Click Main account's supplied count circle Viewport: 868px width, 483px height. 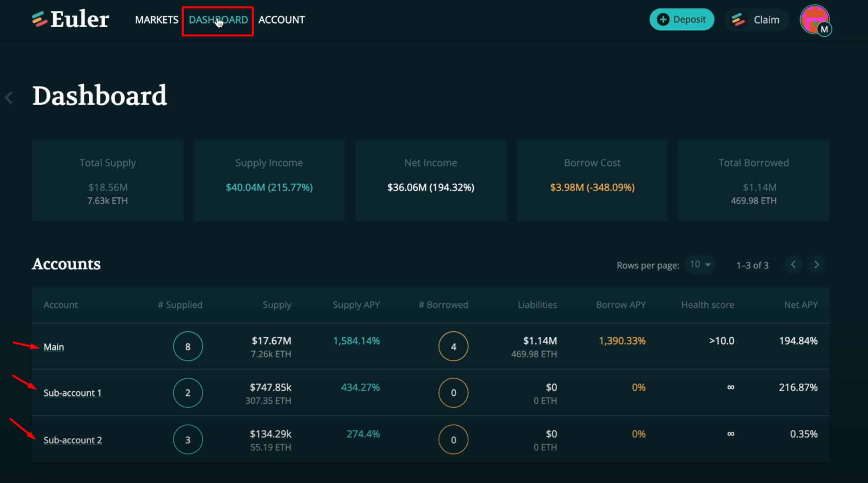188,347
